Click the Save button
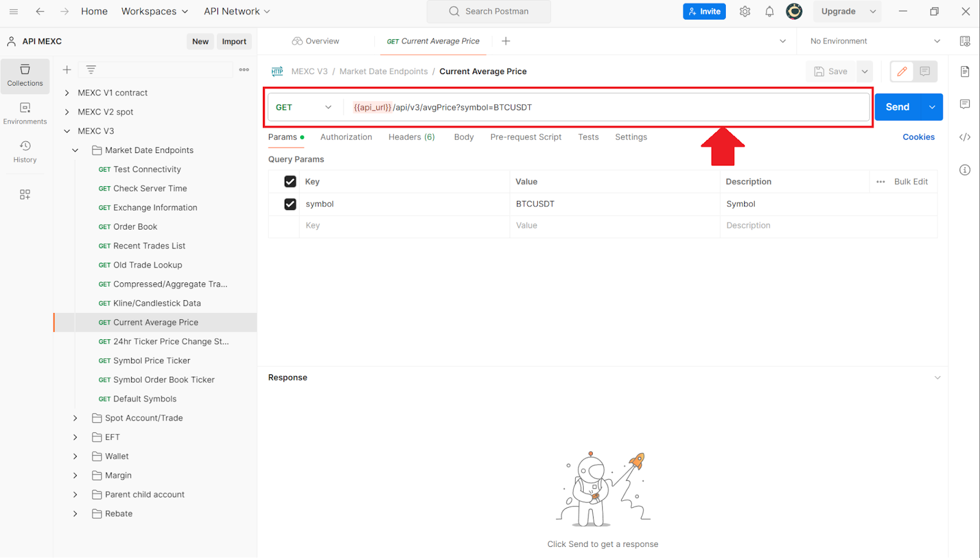Viewport: 980px width, 558px height. (x=831, y=72)
